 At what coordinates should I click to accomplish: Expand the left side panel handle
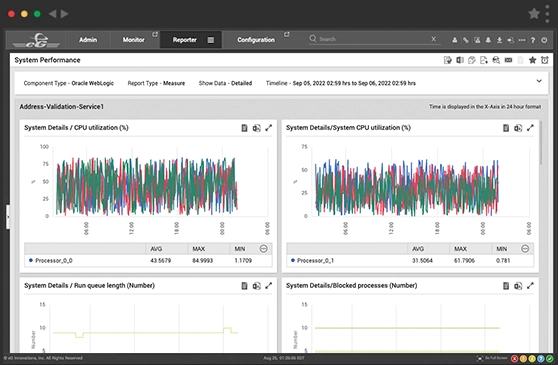[8, 217]
